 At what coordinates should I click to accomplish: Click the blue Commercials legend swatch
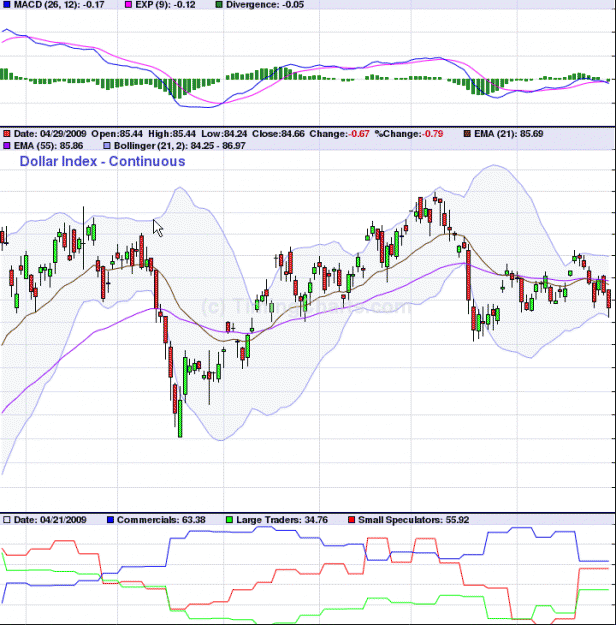(x=110, y=520)
